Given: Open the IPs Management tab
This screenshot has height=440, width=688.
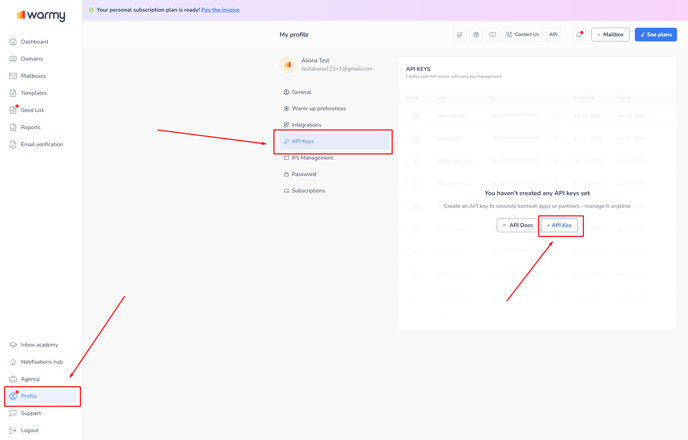Looking at the screenshot, I should (x=312, y=158).
